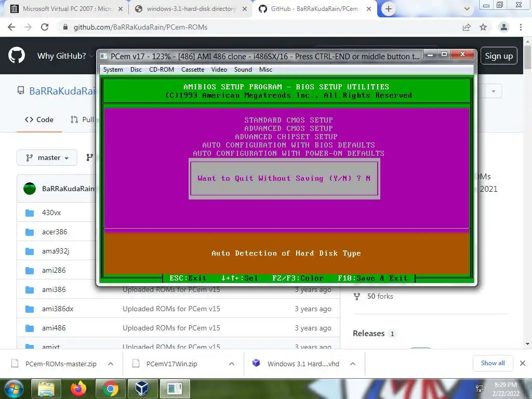Click the GitHub logo

[x=17, y=55]
